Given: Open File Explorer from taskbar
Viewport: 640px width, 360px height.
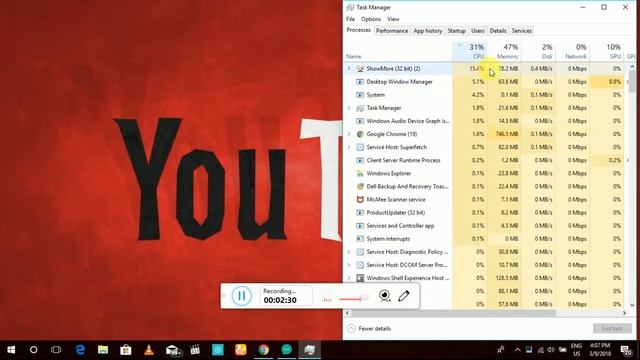Looking at the screenshot, I should 103,350.
